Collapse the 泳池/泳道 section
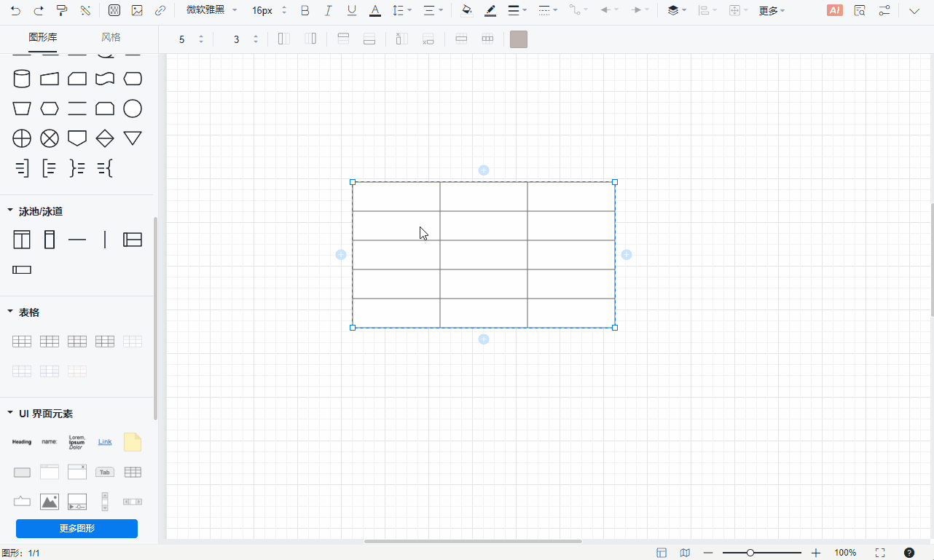 [10, 211]
